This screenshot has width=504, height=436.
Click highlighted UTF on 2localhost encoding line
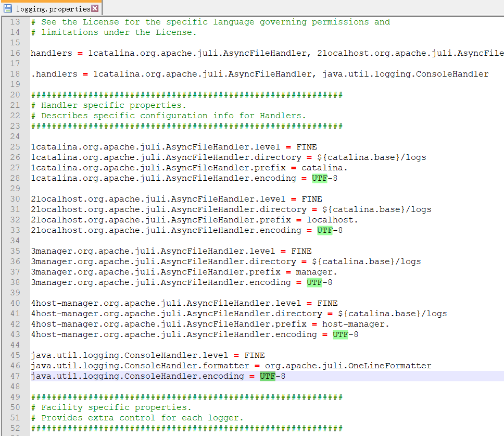pyautogui.click(x=325, y=230)
